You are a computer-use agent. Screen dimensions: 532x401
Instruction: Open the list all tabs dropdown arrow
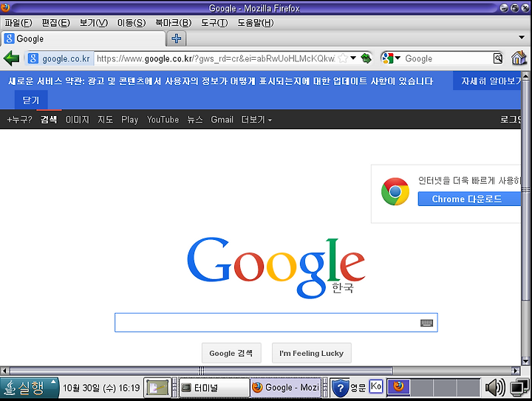coord(522,37)
